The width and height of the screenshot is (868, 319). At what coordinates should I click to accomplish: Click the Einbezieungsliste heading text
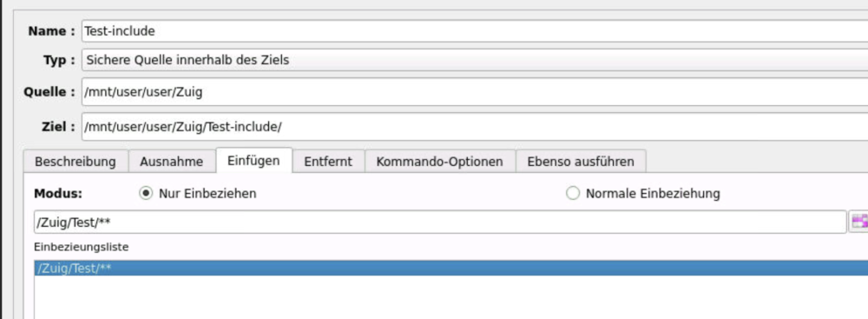click(x=81, y=246)
